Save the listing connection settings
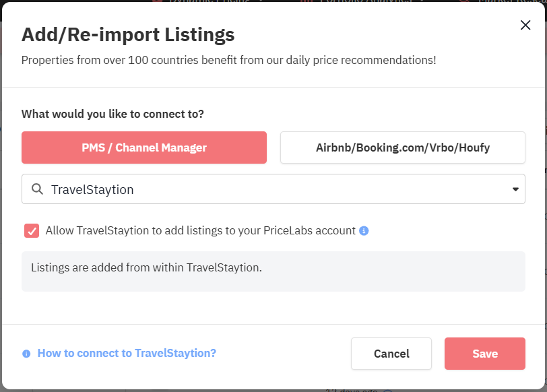547x392 pixels. point(484,354)
